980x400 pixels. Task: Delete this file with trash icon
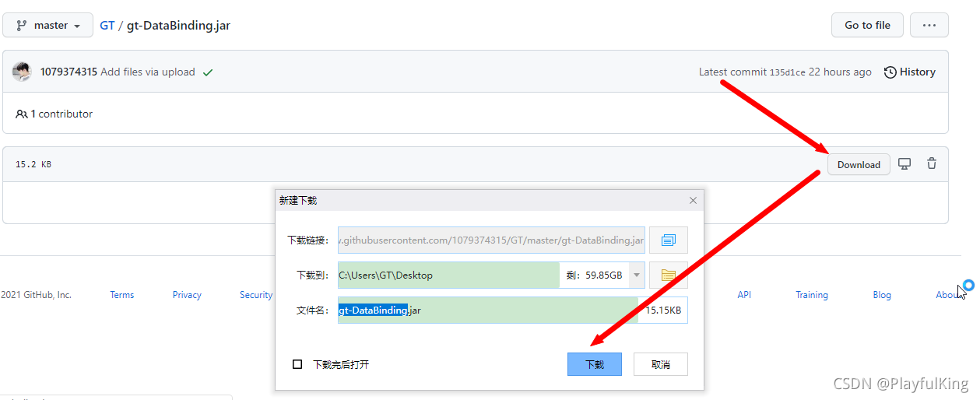coord(932,163)
